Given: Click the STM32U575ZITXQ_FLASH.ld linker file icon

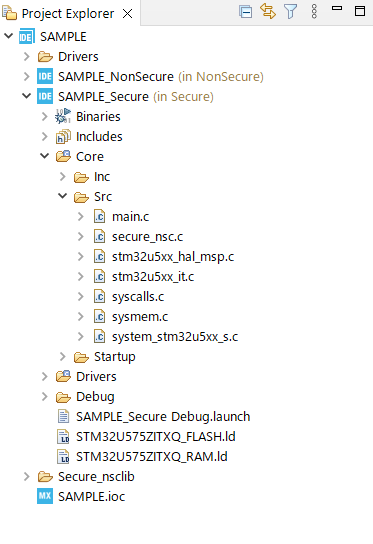Looking at the screenshot, I should pos(63,436).
